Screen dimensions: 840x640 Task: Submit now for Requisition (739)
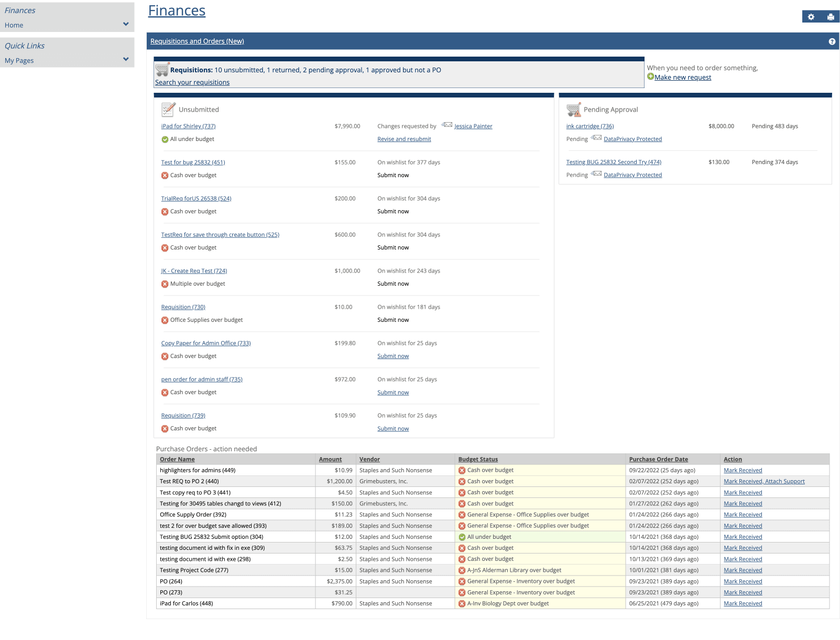tap(393, 429)
